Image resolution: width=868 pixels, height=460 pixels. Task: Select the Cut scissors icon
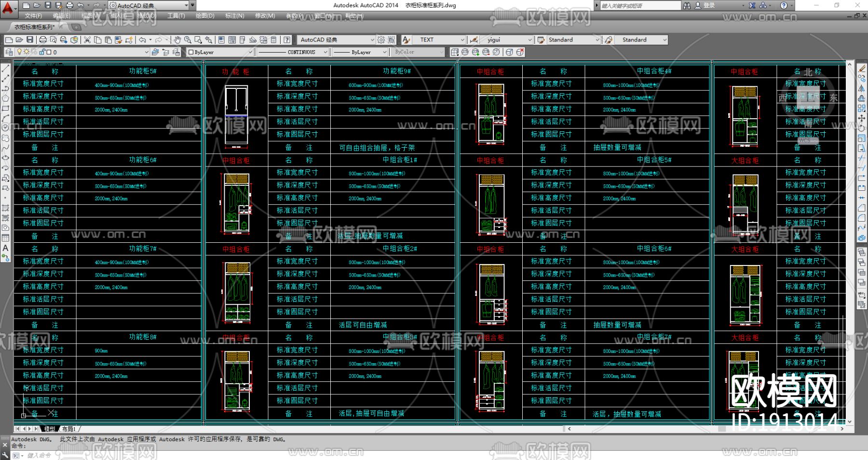click(87, 40)
